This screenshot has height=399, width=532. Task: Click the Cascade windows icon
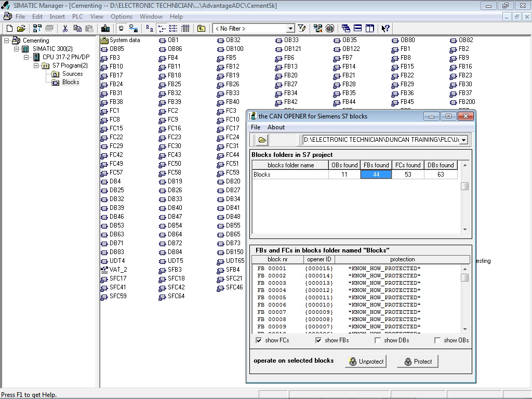pyautogui.click(x=345, y=29)
